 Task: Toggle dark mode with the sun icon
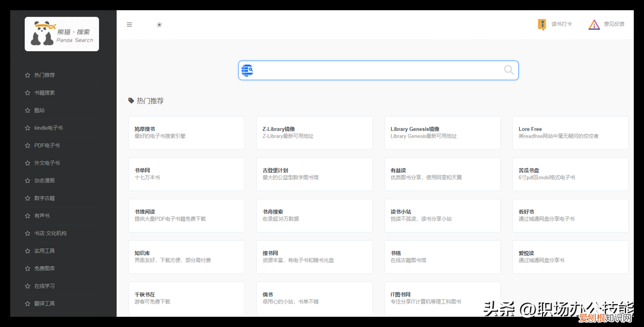coord(159,24)
